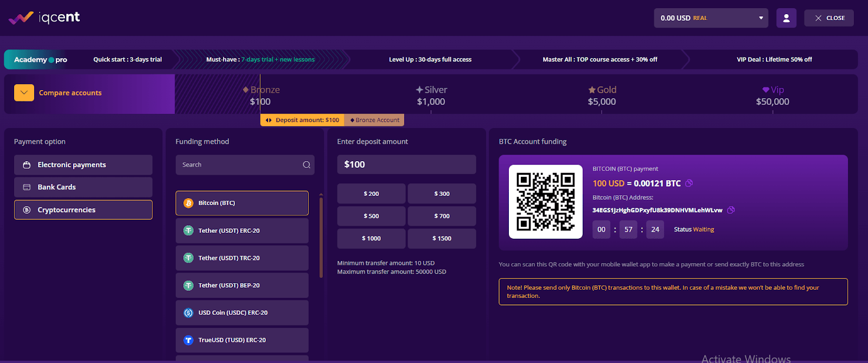Image resolution: width=868 pixels, height=363 pixels.
Task: Select Tether (USDT) TRC-20 funding method
Action: click(242, 258)
